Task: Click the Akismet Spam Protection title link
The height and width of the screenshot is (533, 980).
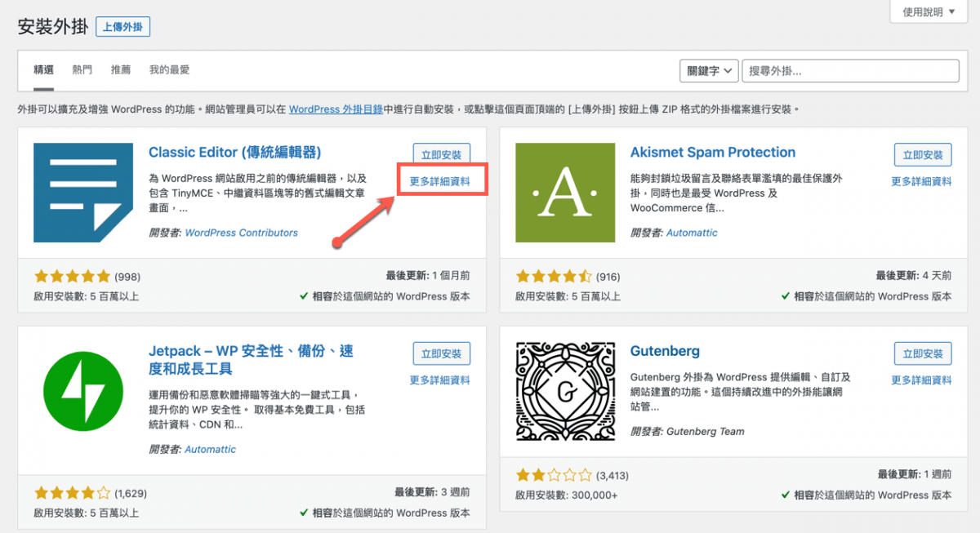Action: [x=713, y=153]
